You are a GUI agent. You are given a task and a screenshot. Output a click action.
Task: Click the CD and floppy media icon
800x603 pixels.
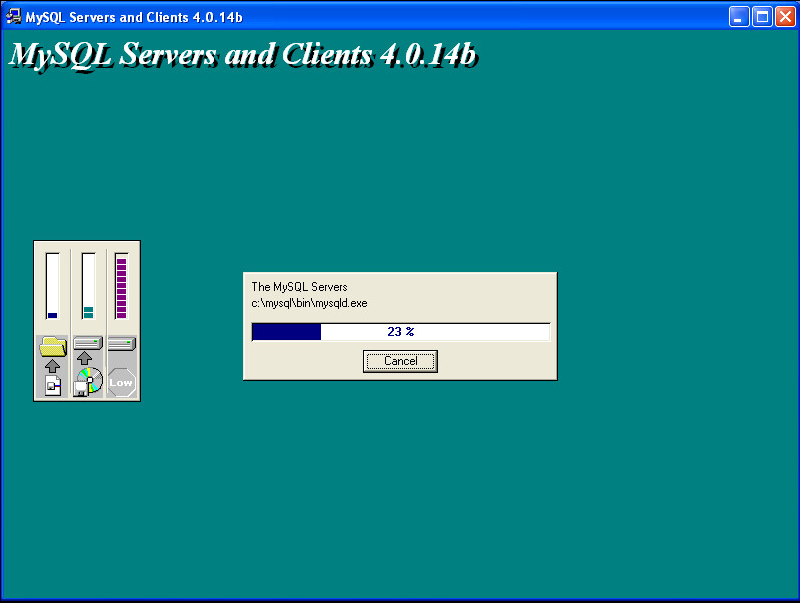pyautogui.click(x=88, y=382)
